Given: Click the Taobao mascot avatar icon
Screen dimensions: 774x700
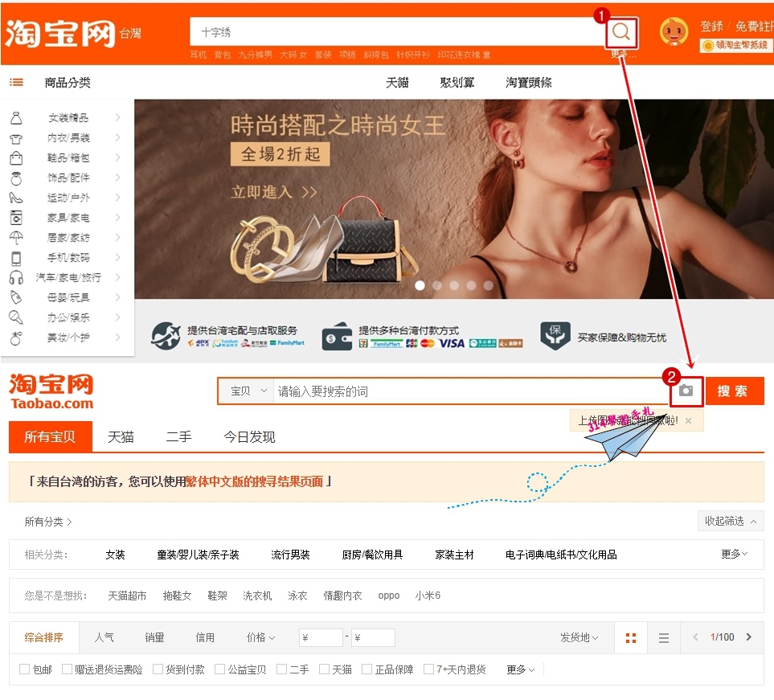Looking at the screenshot, I should pos(674,31).
